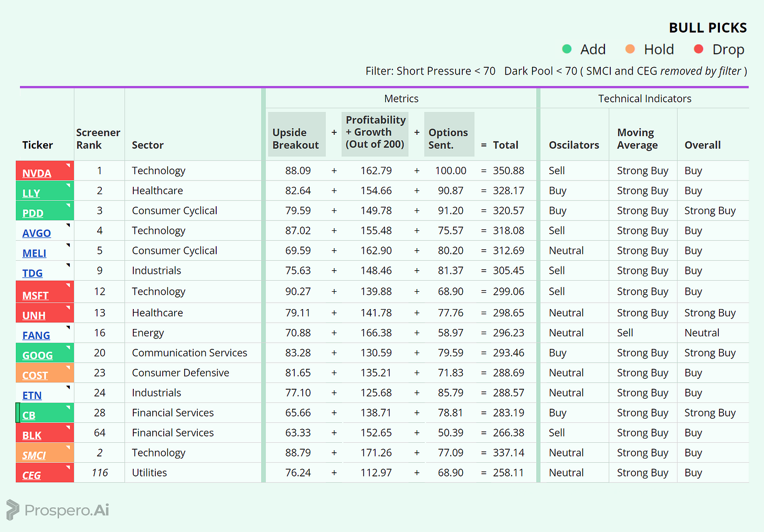764x532 pixels.
Task: Open the TDG ticker link
Action: [33, 273]
